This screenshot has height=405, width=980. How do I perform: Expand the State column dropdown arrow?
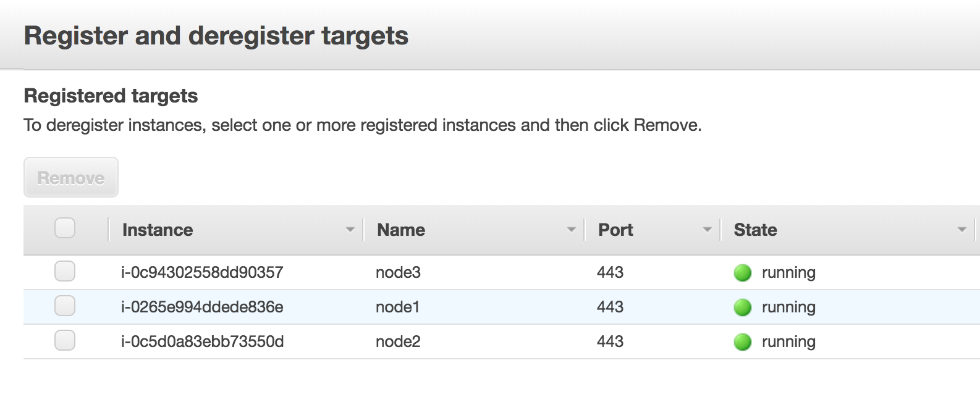(x=961, y=230)
